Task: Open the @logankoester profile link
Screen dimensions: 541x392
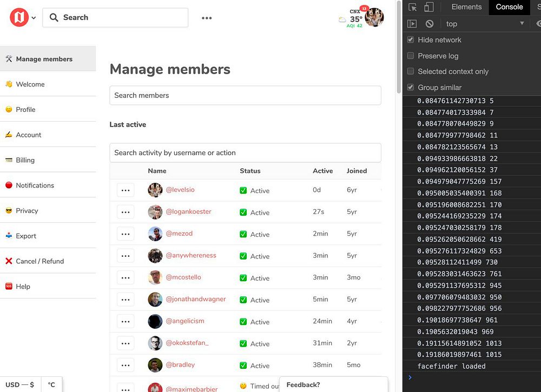Action: coord(188,211)
